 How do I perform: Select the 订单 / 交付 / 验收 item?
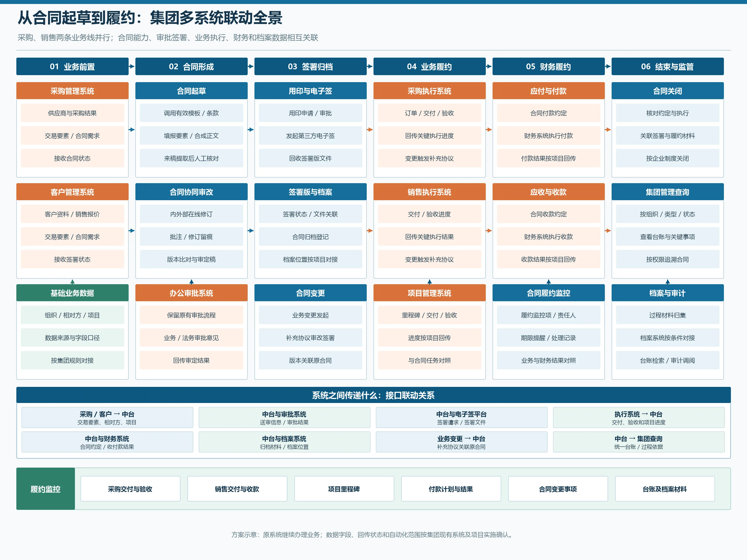[x=430, y=113]
